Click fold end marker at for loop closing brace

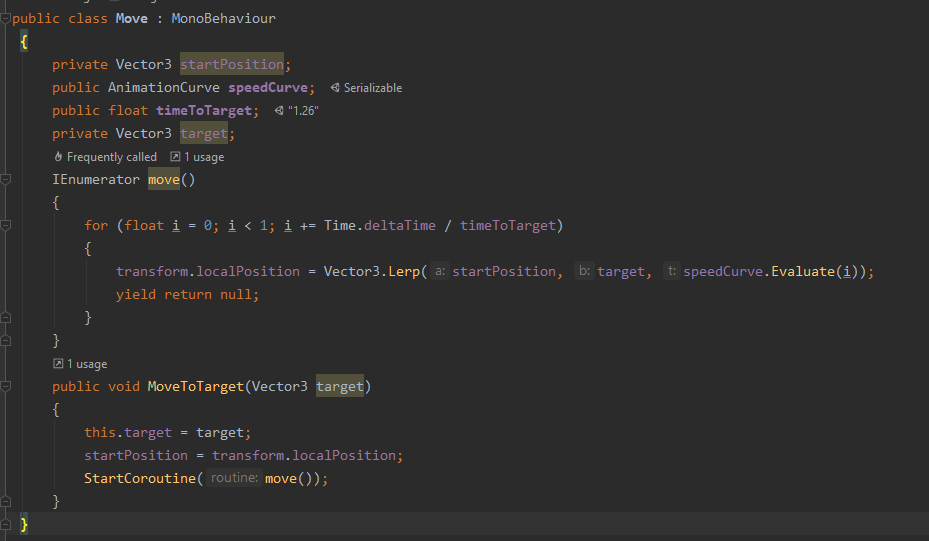click(5, 318)
